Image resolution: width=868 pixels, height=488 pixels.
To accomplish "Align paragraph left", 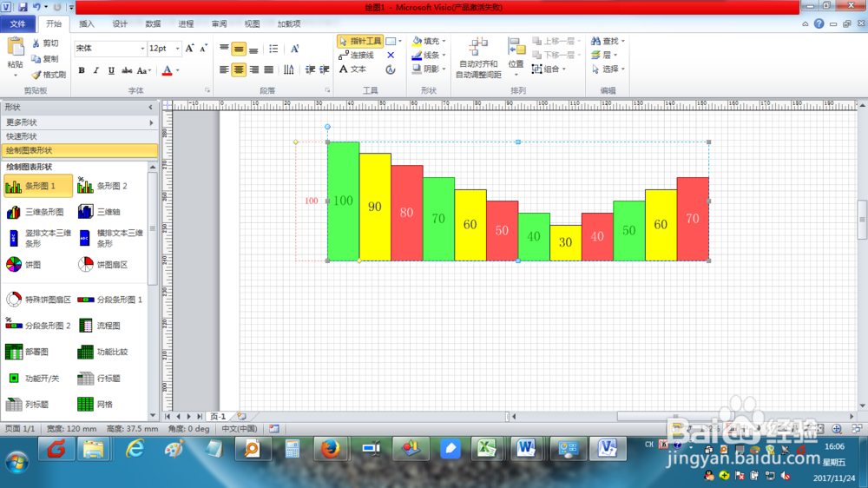I will click(224, 69).
